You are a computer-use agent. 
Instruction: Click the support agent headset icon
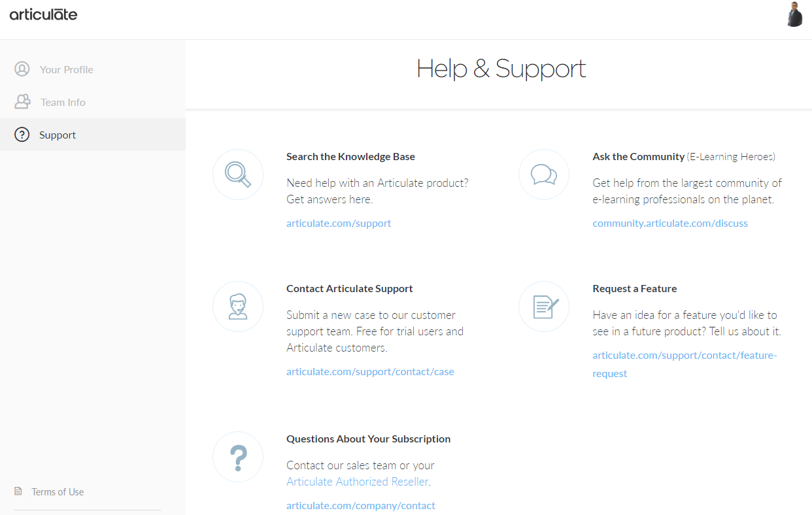(238, 307)
